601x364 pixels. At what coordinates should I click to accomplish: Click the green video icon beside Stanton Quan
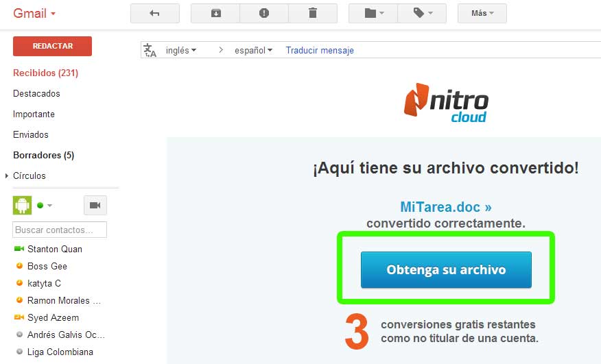[x=19, y=249]
